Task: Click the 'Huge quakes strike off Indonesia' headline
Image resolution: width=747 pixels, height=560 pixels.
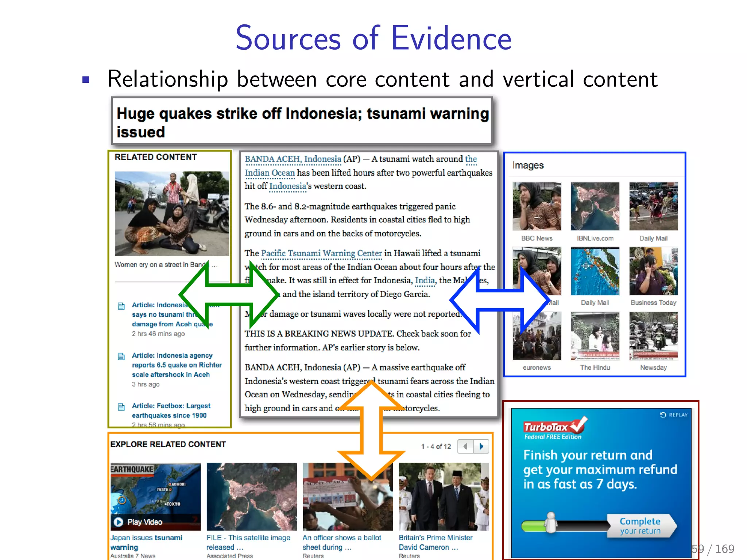Action: click(302, 122)
